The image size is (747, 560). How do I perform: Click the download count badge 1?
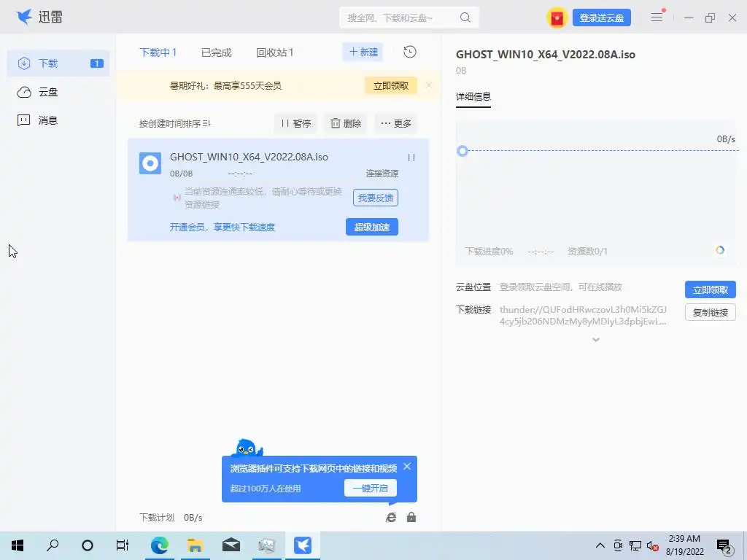(97, 63)
